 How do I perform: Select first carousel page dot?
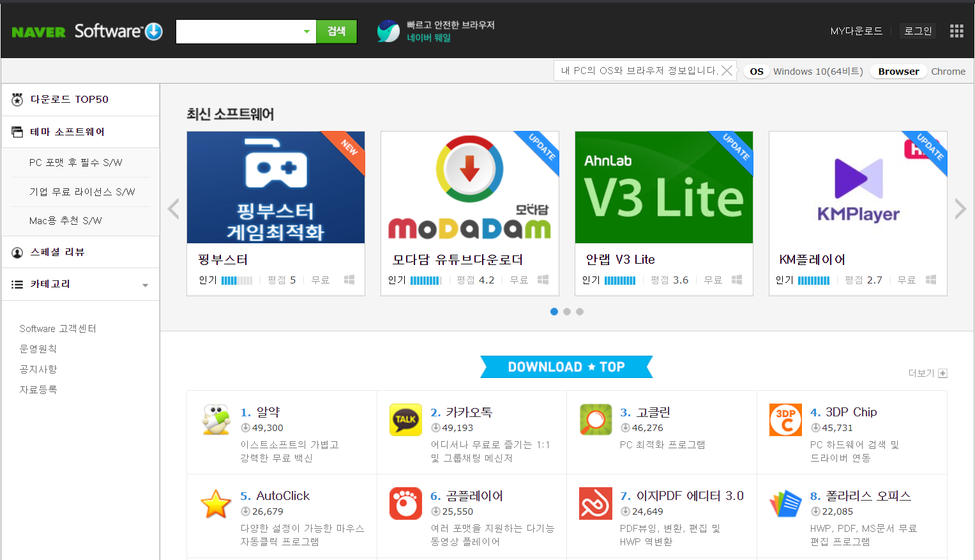click(x=554, y=312)
